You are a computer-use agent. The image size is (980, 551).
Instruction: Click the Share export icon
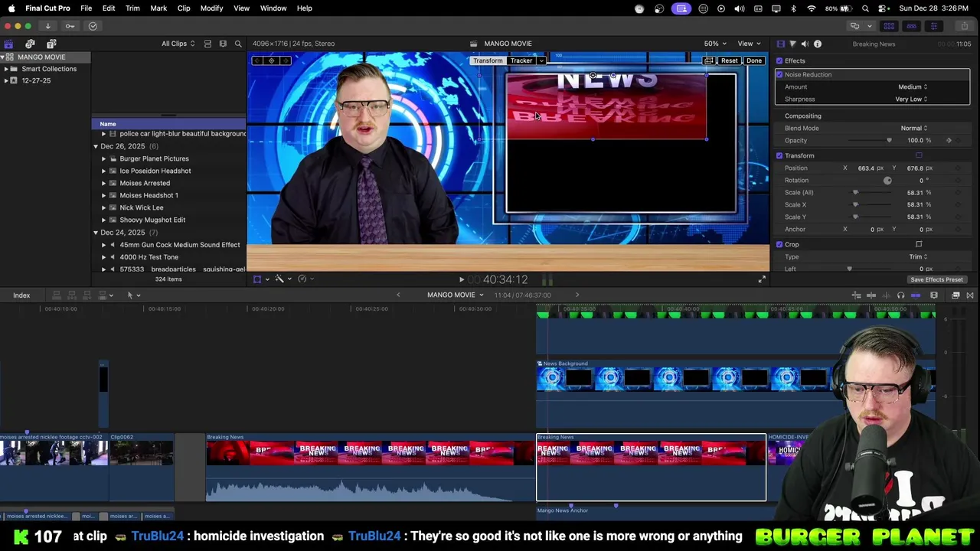pyautogui.click(x=964, y=26)
